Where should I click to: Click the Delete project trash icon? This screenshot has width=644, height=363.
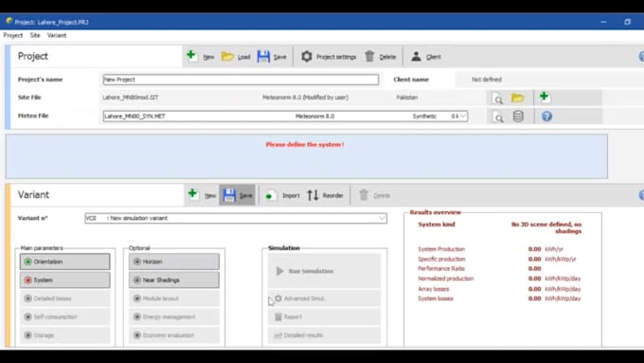[x=369, y=56]
